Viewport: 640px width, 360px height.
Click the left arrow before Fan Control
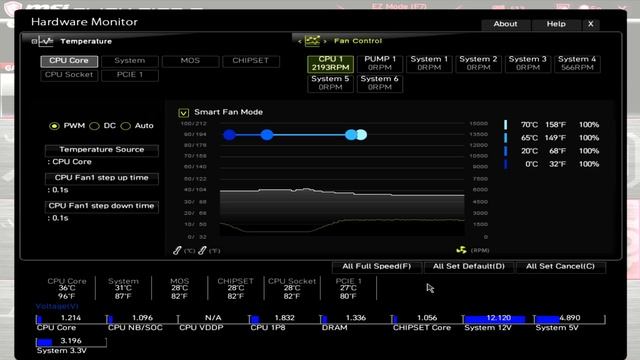point(300,41)
